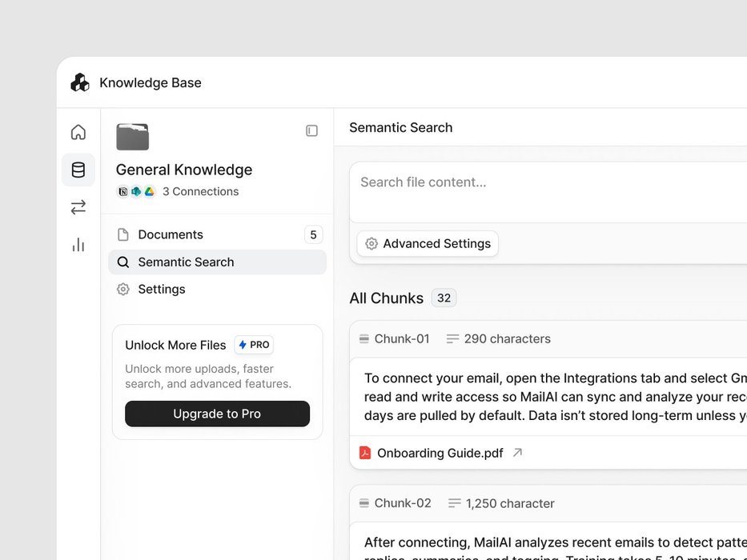This screenshot has width=747, height=560.
Task: Open the Settings menu item
Action: point(161,289)
